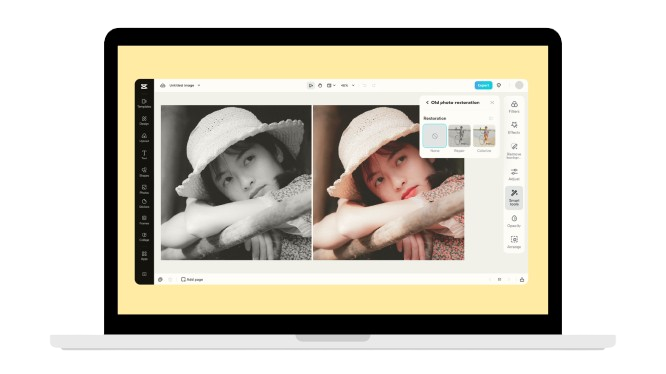Click the Export button
Screen dimensions: 666x374
tap(483, 85)
